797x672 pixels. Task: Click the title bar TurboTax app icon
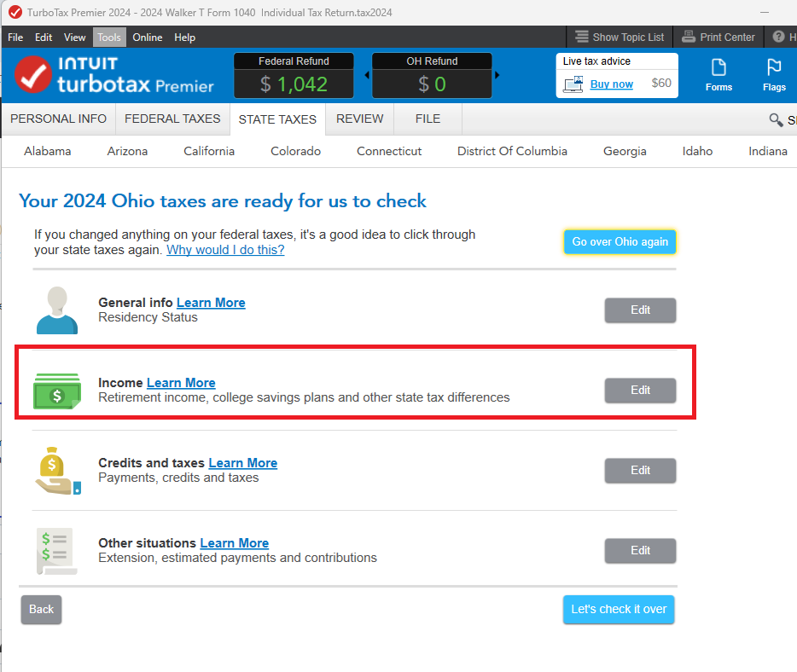pyautogui.click(x=15, y=12)
